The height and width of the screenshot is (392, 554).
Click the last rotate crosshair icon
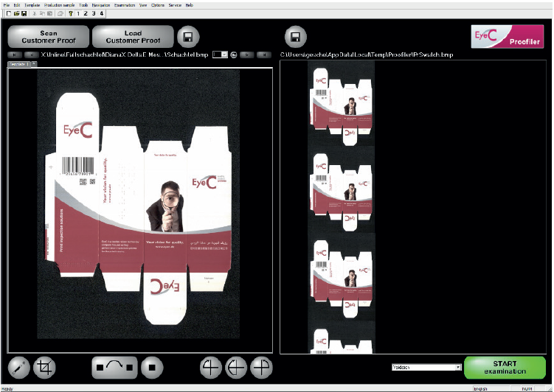pyautogui.click(x=261, y=368)
